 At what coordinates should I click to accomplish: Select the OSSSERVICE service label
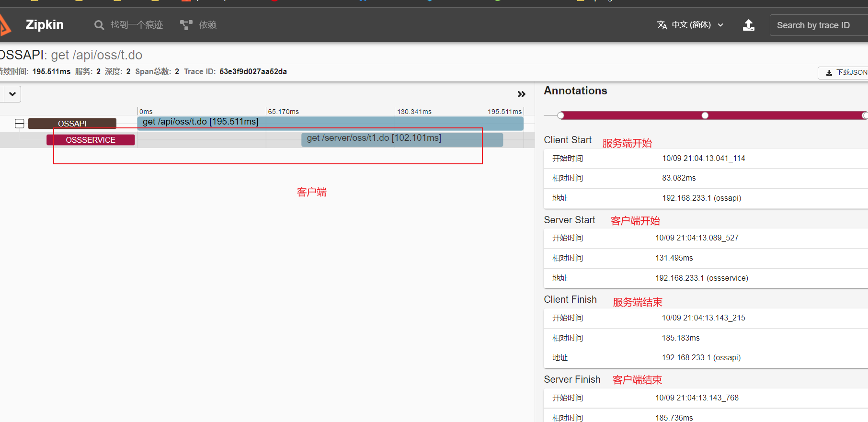click(91, 140)
